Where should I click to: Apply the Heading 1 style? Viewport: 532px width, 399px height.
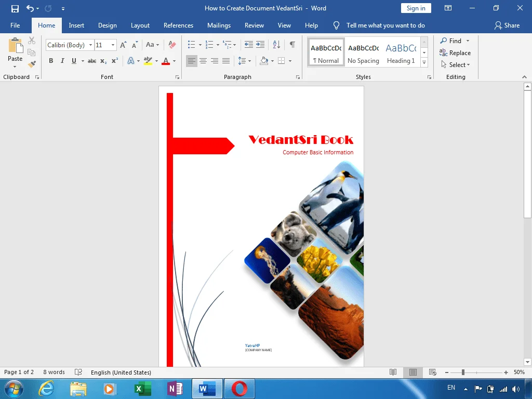401,52
